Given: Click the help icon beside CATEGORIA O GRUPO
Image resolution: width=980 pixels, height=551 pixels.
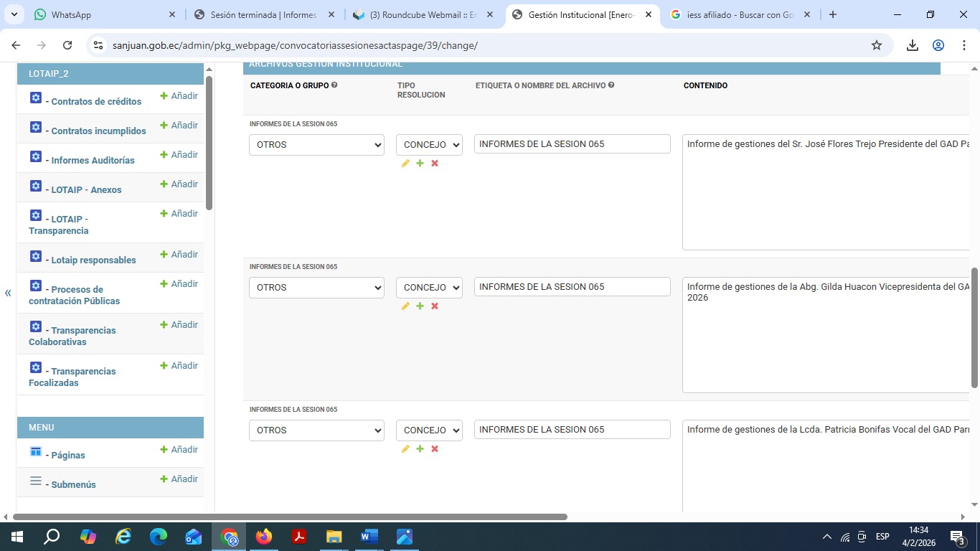Looking at the screenshot, I should 334,85.
